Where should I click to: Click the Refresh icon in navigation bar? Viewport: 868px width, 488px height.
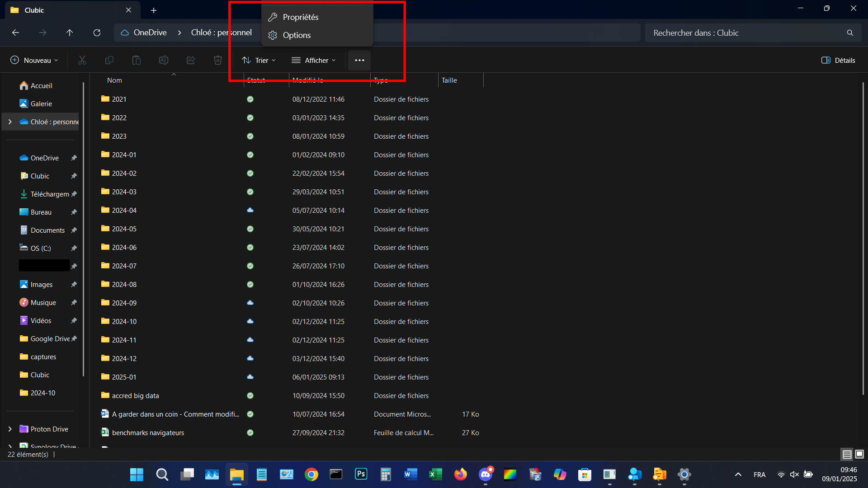pyautogui.click(x=97, y=33)
